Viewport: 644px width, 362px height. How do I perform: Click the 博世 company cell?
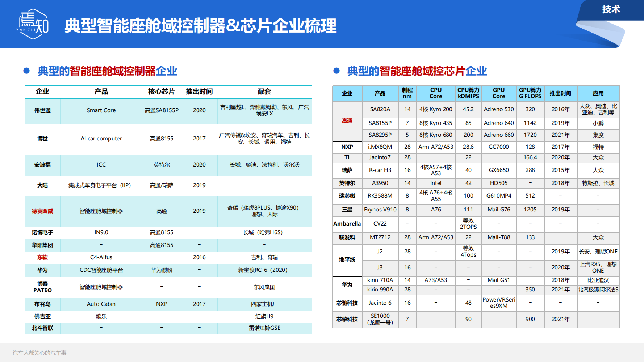tap(42, 139)
